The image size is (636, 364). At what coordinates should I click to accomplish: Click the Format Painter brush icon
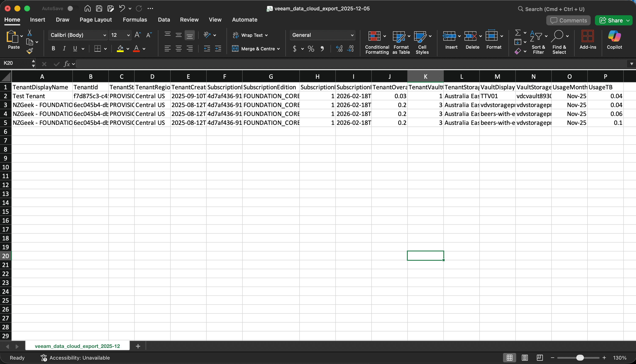point(29,51)
